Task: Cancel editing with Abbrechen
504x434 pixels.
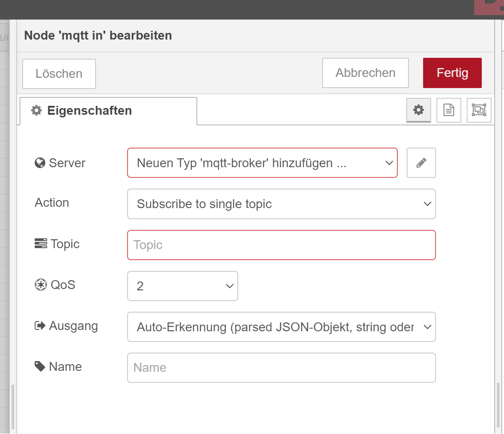Action: (x=365, y=73)
